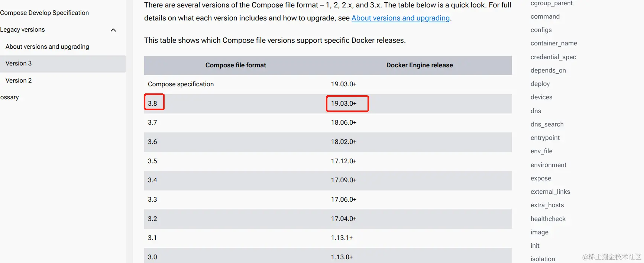Click the Docker Engine release column header

tap(420, 65)
